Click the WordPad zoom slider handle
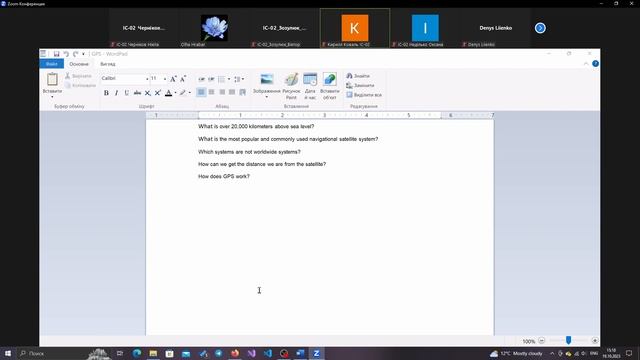640x360 pixels. tap(568, 340)
